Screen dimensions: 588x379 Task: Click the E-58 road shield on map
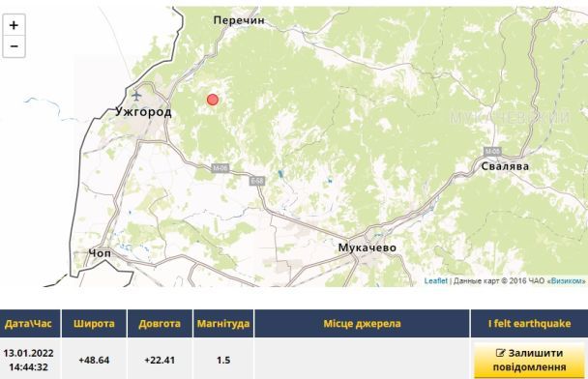pyautogui.click(x=257, y=181)
